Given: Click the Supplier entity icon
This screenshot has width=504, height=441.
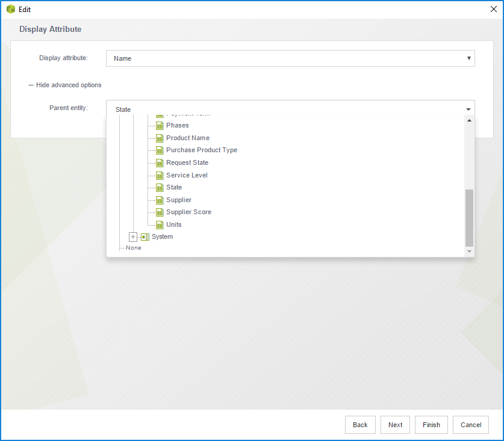Looking at the screenshot, I should pos(160,200).
